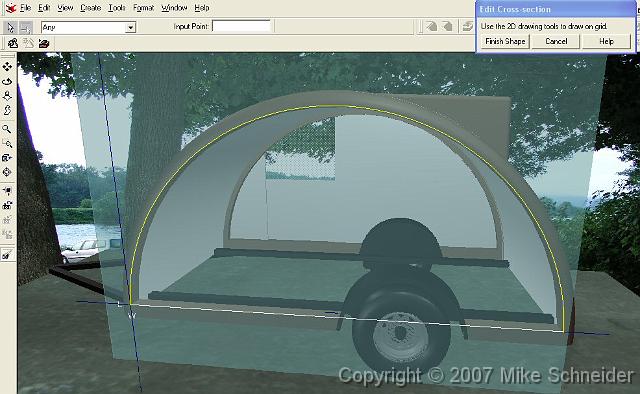
Task: Click Cancel in Edit Cross-section dialog
Action: [556, 41]
